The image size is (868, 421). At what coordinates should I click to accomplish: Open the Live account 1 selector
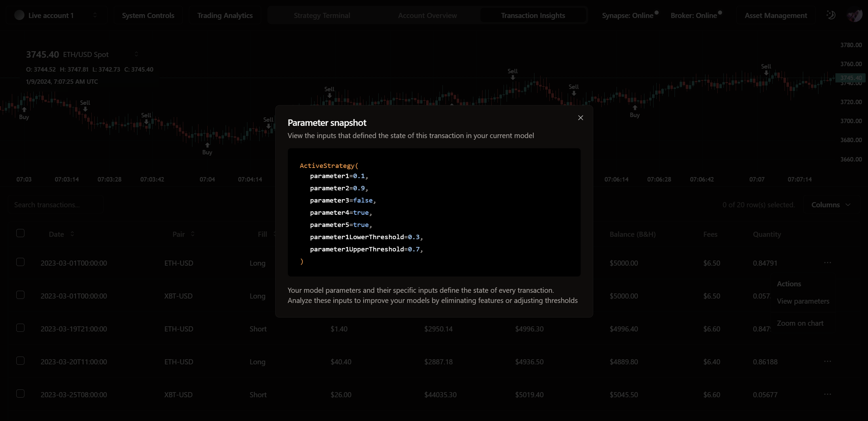tap(56, 15)
